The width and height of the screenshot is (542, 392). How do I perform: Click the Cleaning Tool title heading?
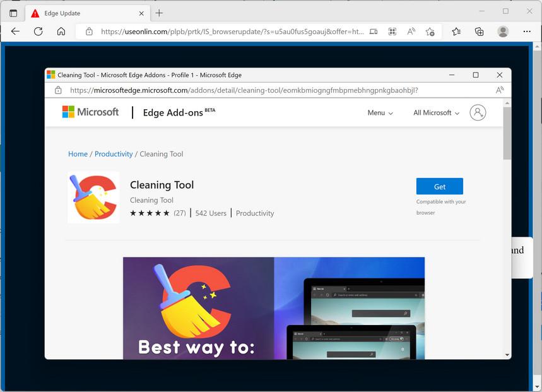pos(162,185)
